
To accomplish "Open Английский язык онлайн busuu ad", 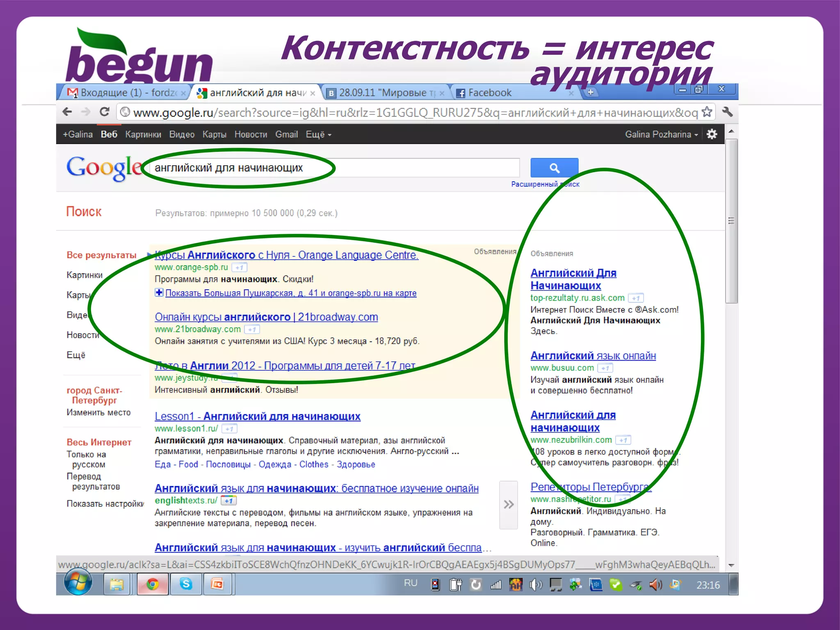I will tap(593, 356).
